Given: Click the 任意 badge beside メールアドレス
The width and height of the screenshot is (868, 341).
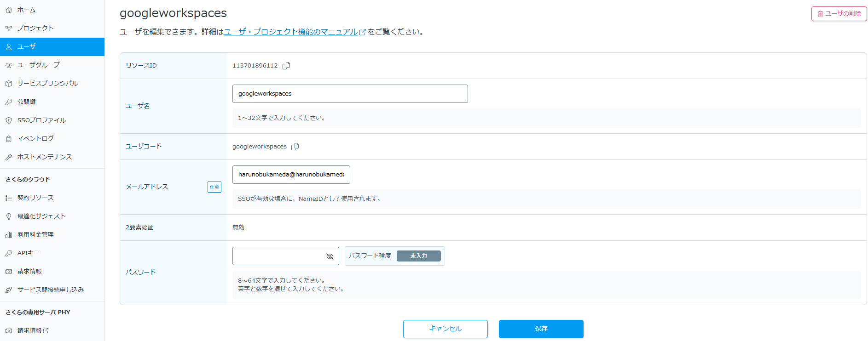Looking at the screenshot, I should tap(214, 187).
